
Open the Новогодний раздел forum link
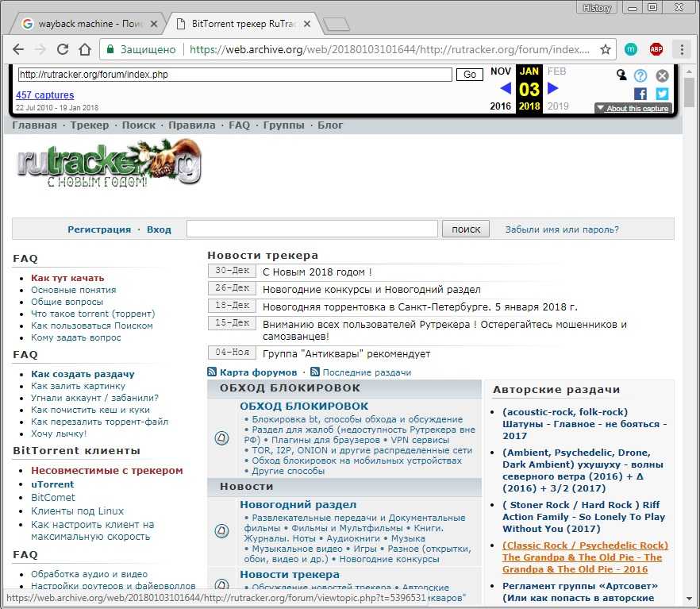298,504
